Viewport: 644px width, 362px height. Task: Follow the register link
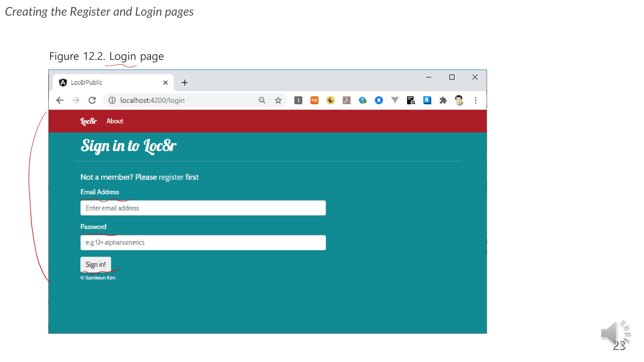[171, 177]
